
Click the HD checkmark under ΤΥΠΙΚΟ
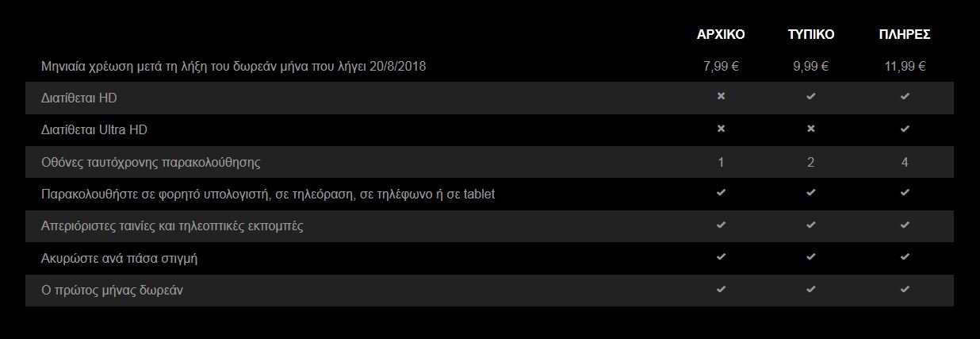(810, 96)
